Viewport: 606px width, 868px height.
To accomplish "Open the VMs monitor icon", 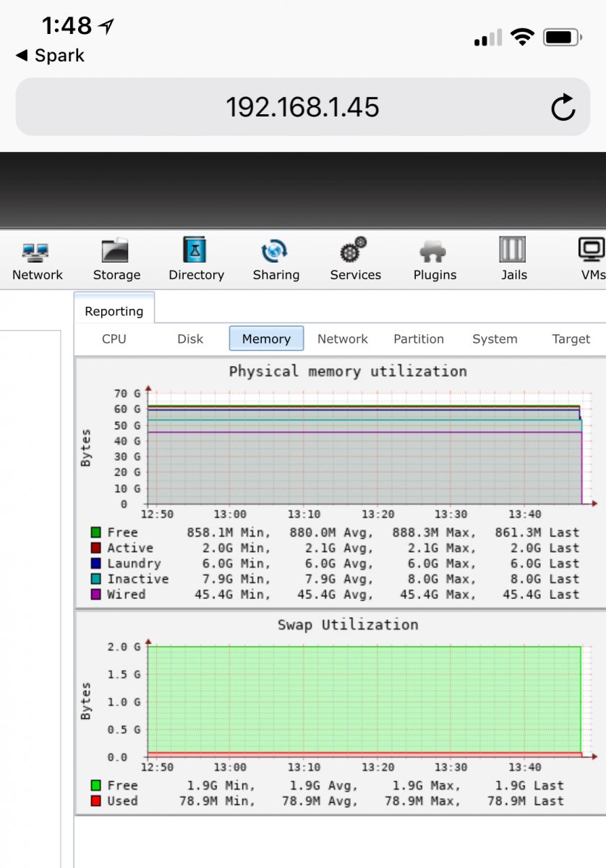I will [592, 250].
